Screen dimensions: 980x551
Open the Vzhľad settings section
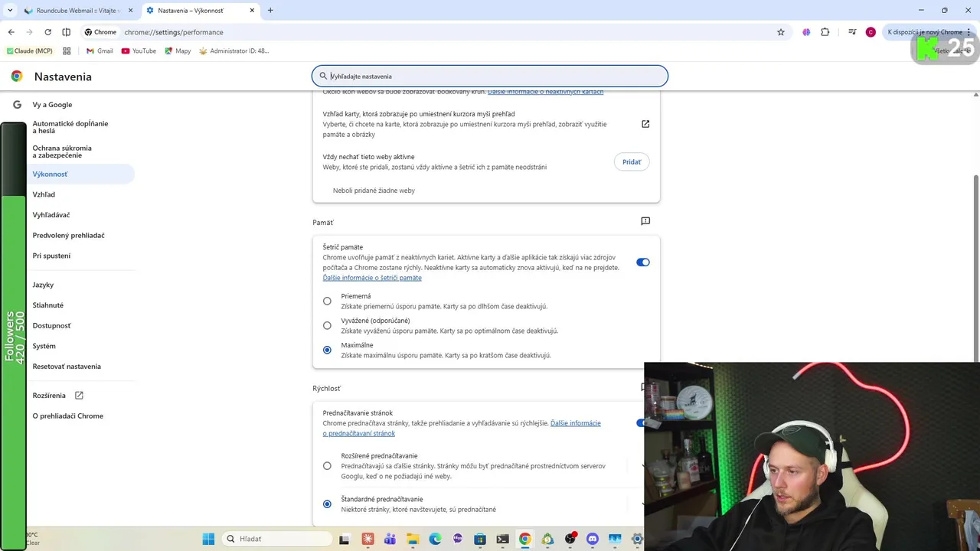(44, 194)
